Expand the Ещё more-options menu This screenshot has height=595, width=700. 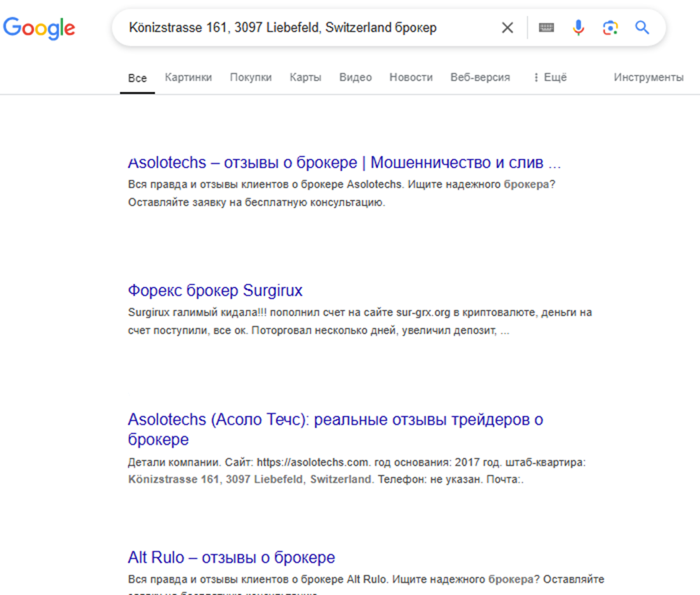(x=550, y=78)
